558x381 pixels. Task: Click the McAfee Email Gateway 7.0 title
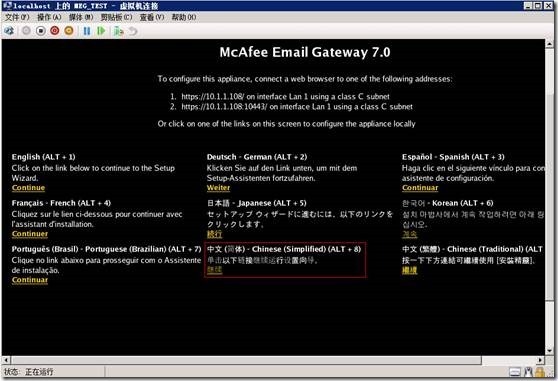[305, 53]
